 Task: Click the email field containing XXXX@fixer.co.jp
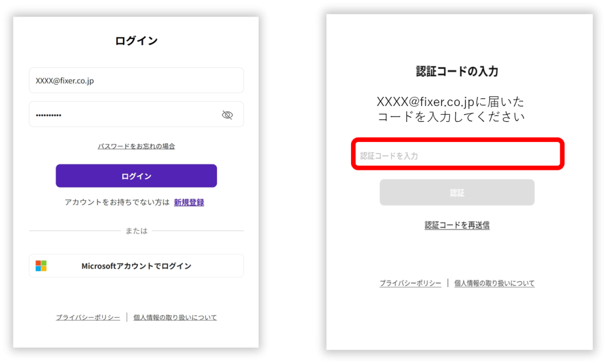pos(136,80)
